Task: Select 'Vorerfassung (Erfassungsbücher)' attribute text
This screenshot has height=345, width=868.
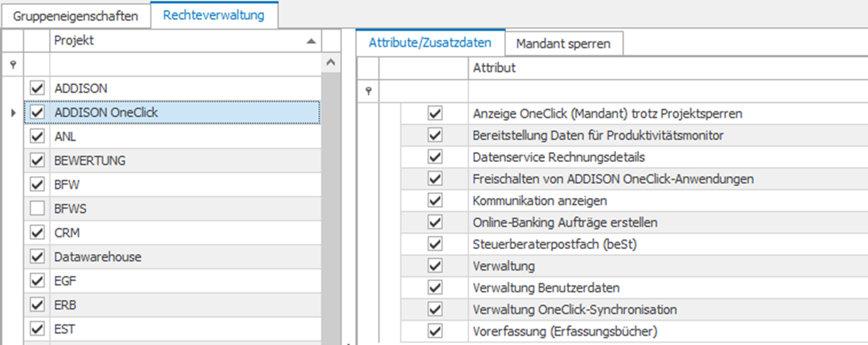Action: click(565, 332)
